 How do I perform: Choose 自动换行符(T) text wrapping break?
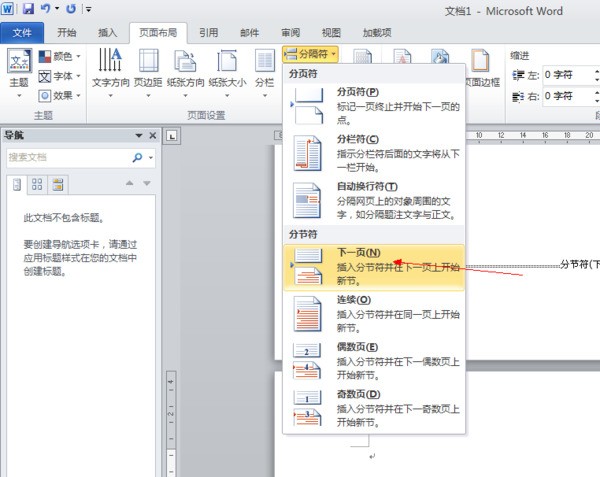[x=374, y=200]
